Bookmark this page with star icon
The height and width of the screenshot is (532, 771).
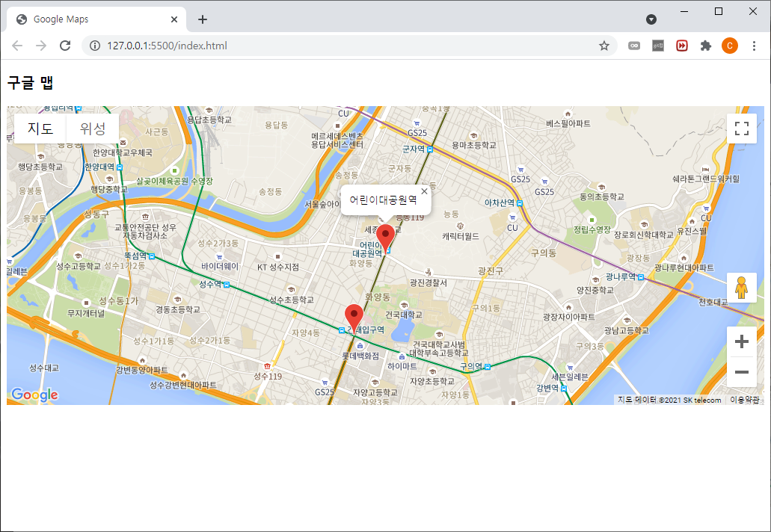pyautogui.click(x=603, y=46)
